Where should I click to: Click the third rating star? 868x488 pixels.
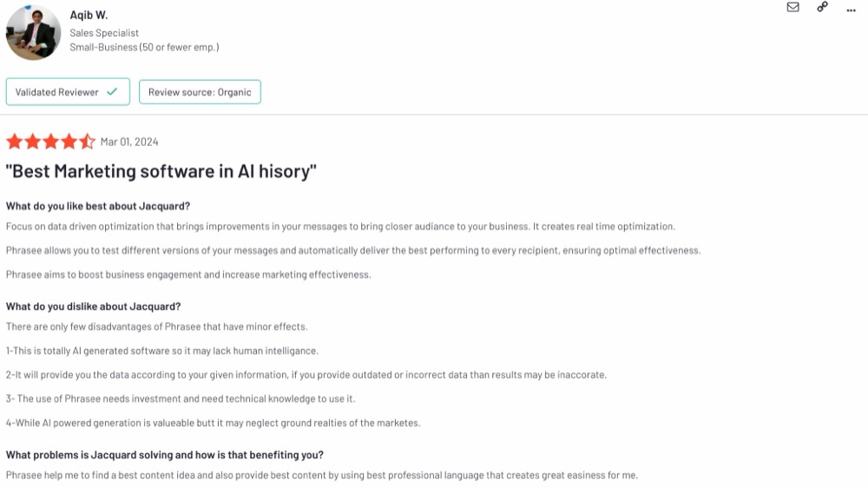(51, 142)
